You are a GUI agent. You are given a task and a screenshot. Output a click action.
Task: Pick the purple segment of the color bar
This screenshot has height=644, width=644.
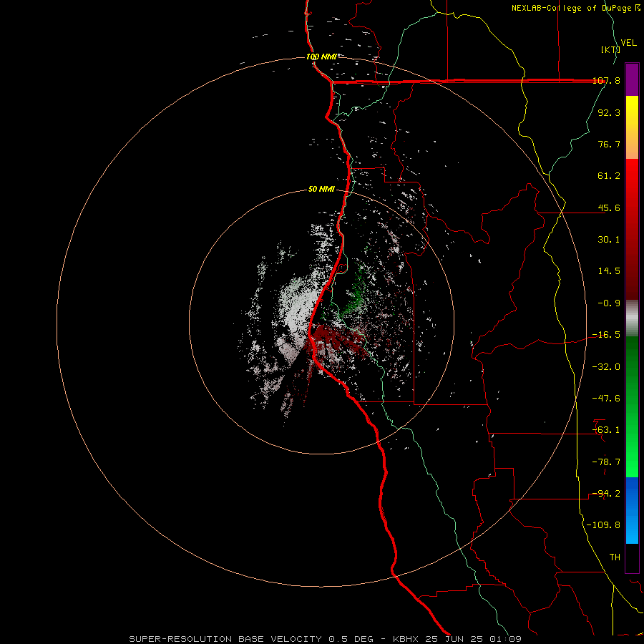pos(632,79)
